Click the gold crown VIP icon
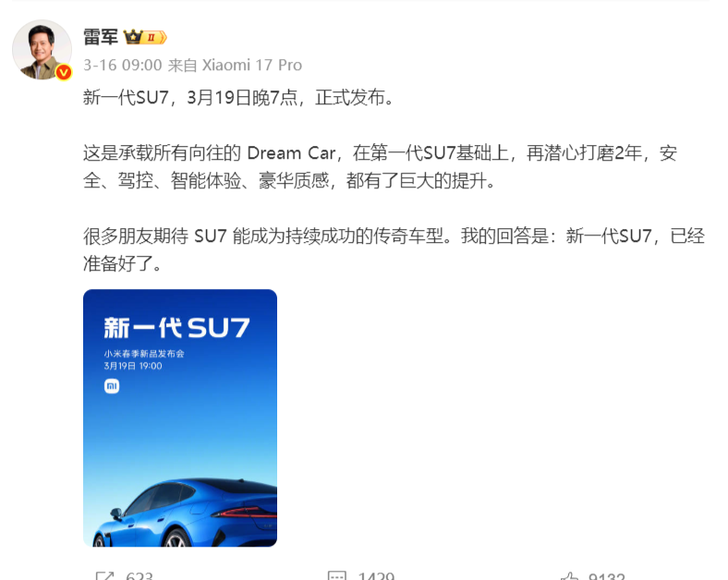728x580 pixels. click(x=133, y=37)
